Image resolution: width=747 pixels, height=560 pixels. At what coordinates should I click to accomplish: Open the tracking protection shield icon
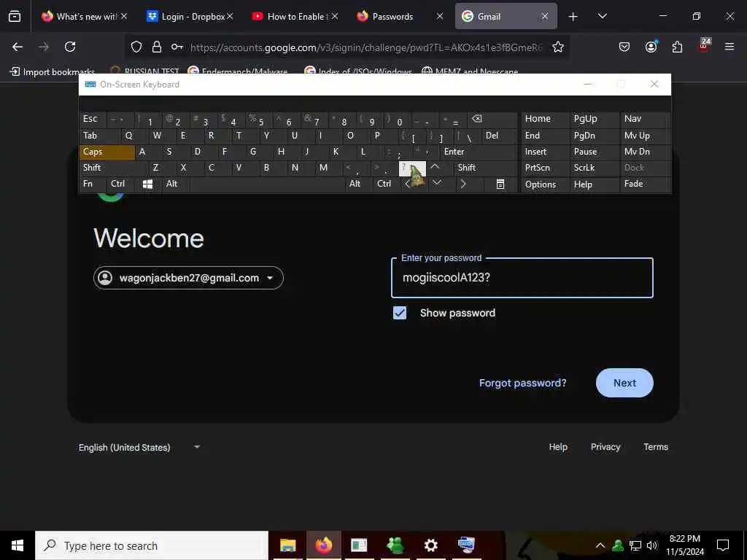[136, 47]
